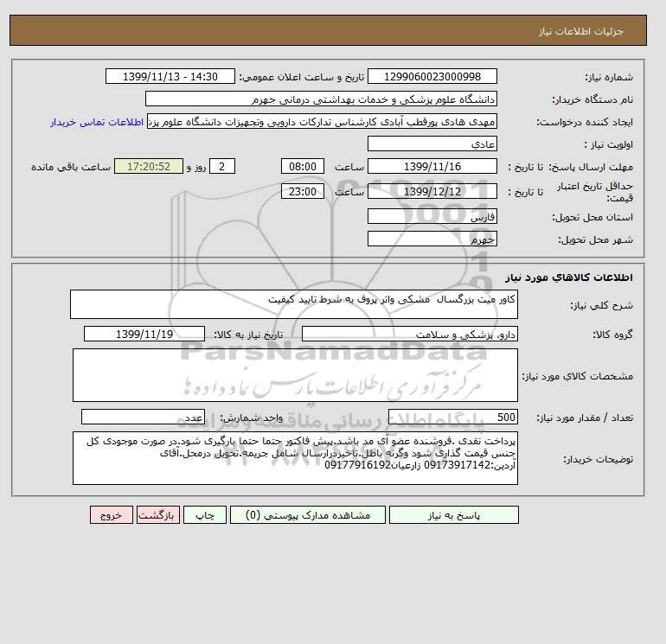Click the نام دستگاه خریدار label

[592, 99]
